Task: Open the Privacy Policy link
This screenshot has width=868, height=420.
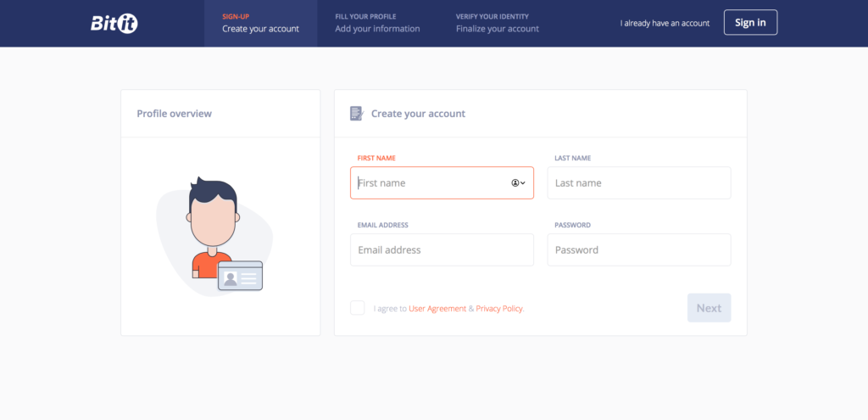Action: (x=500, y=309)
